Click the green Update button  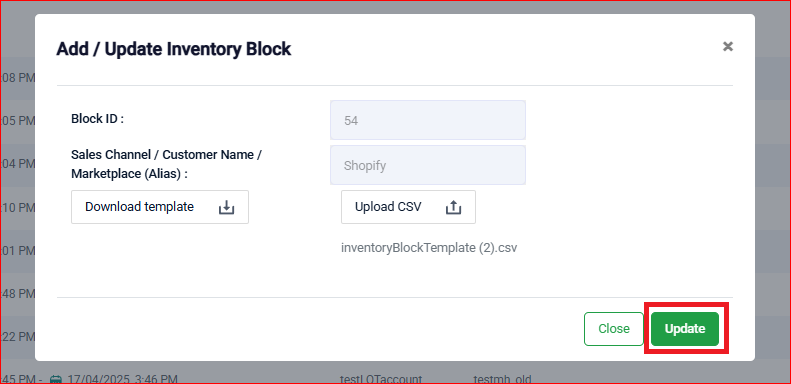[x=685, y=328]
